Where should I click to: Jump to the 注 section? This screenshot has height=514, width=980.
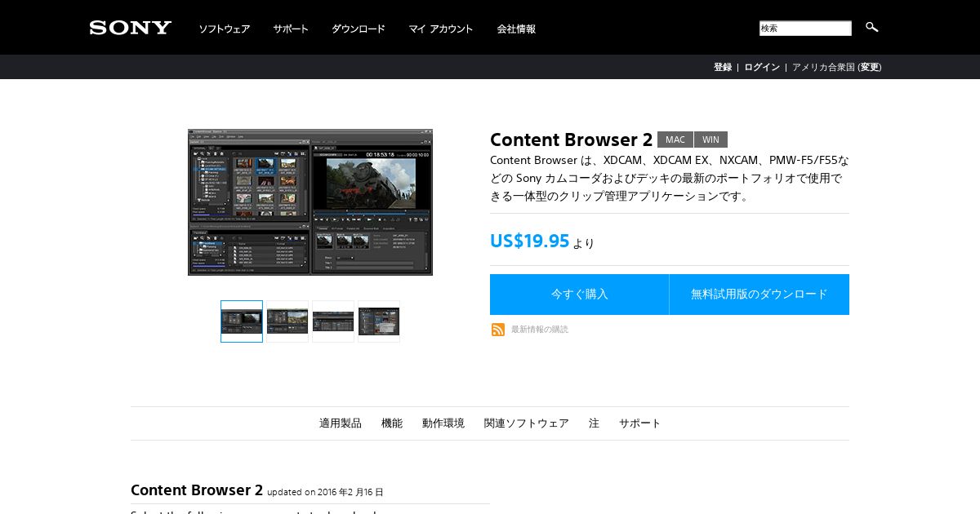(x=594, y=423)
